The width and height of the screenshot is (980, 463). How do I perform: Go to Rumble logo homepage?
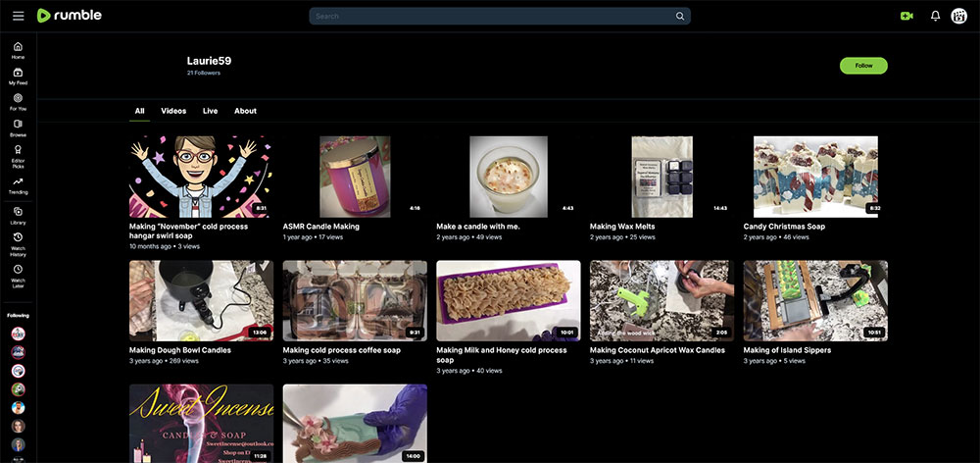tap(69, 16)
